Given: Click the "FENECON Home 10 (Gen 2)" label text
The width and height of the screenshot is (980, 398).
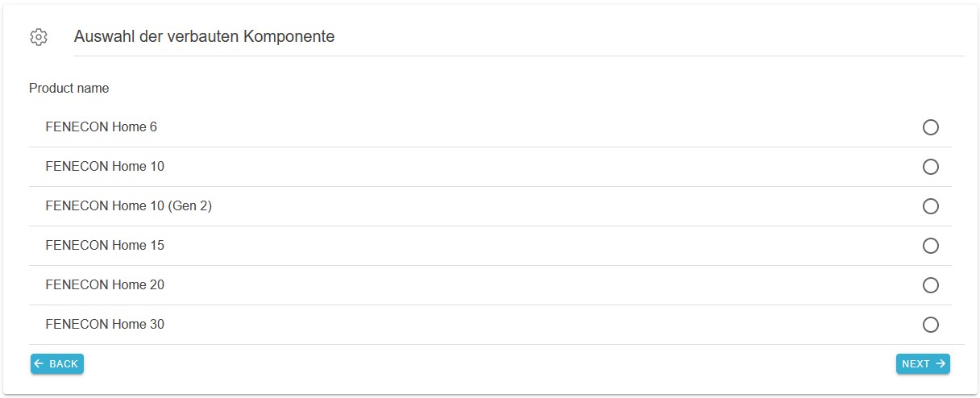Looking at the screenshot, I should point(128,206).
